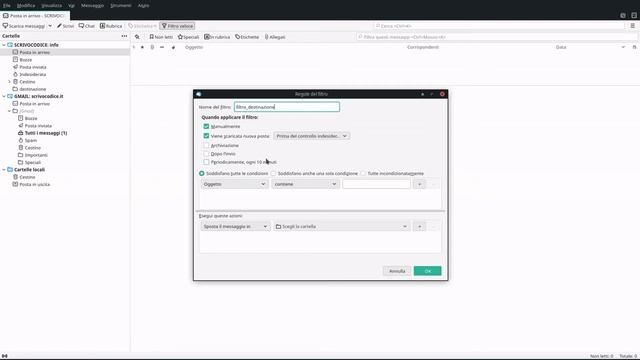This screenshot has height=360, width=640.
Task: Filter by In rubrica contacts
Action: pyautogui.click(x=217, y=37)
